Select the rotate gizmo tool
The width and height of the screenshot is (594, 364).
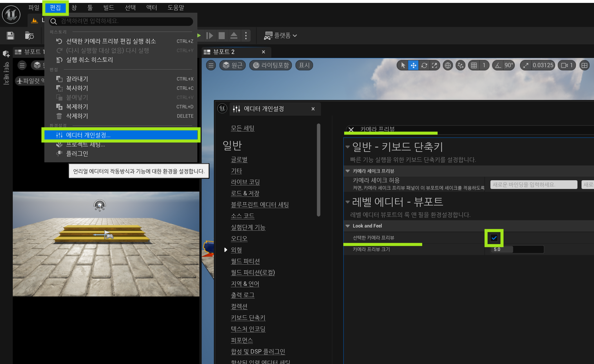424,65
